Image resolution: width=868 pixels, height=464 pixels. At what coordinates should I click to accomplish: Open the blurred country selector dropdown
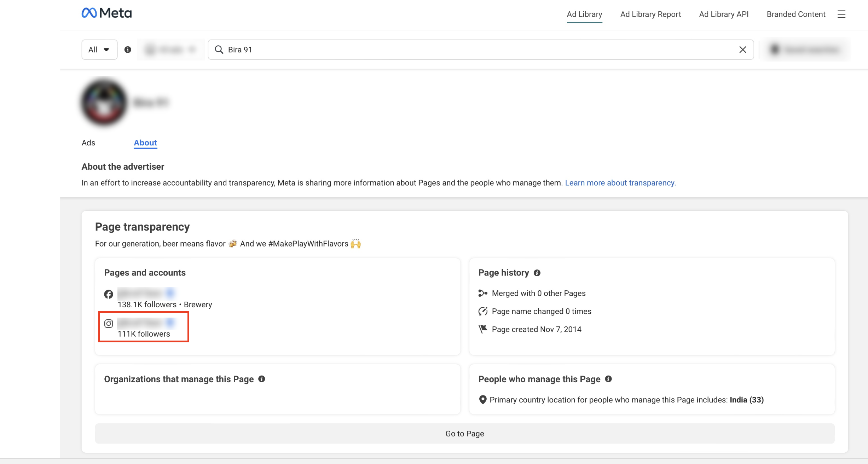pyautogui.click(x=171, y=50)
